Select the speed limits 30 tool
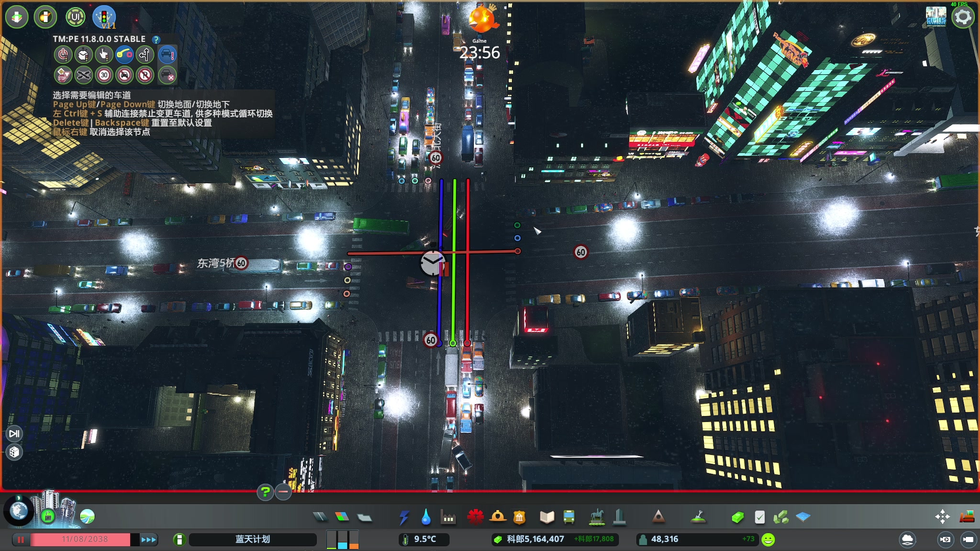 coord(104,76)
